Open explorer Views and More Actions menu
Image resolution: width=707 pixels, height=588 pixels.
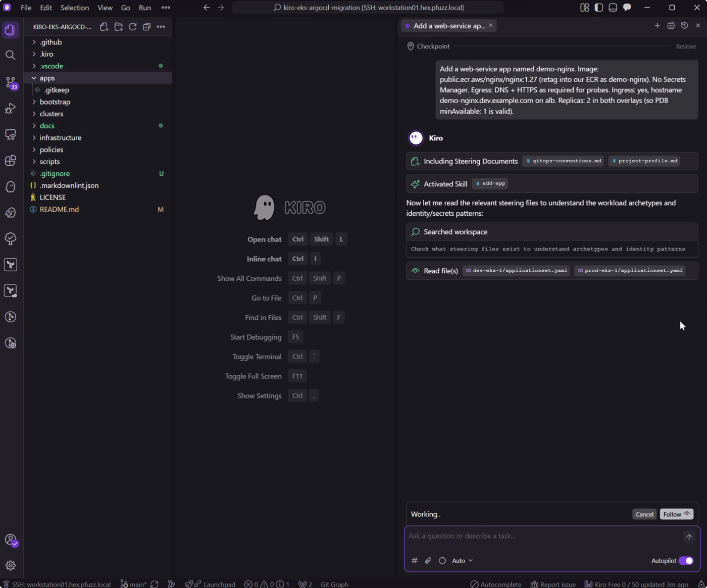tap(161, 27)
